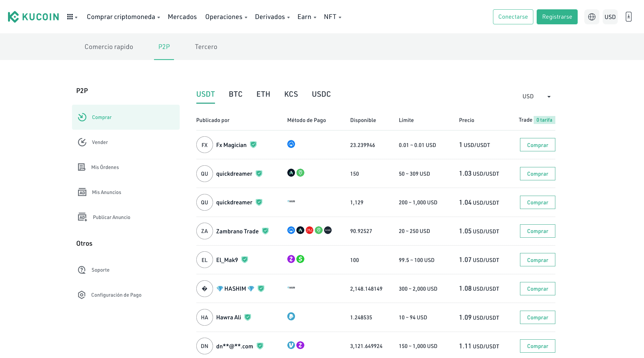The width and height of the screenshot is (644, 358).
Task: Click the Conectarse button
Action: point(513,17)
